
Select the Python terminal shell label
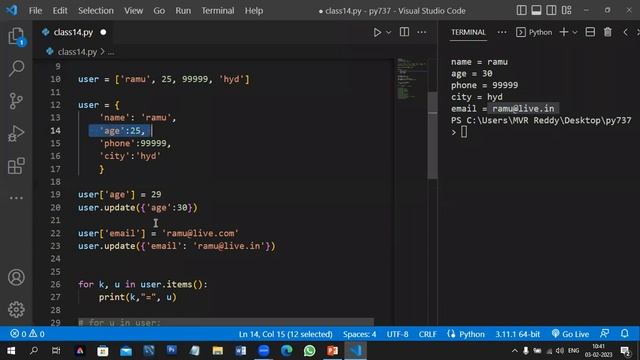(x=534, y=32)
